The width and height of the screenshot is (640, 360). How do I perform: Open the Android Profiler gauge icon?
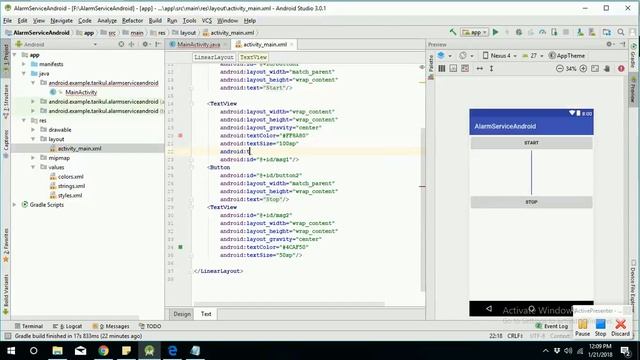point(542,32)
